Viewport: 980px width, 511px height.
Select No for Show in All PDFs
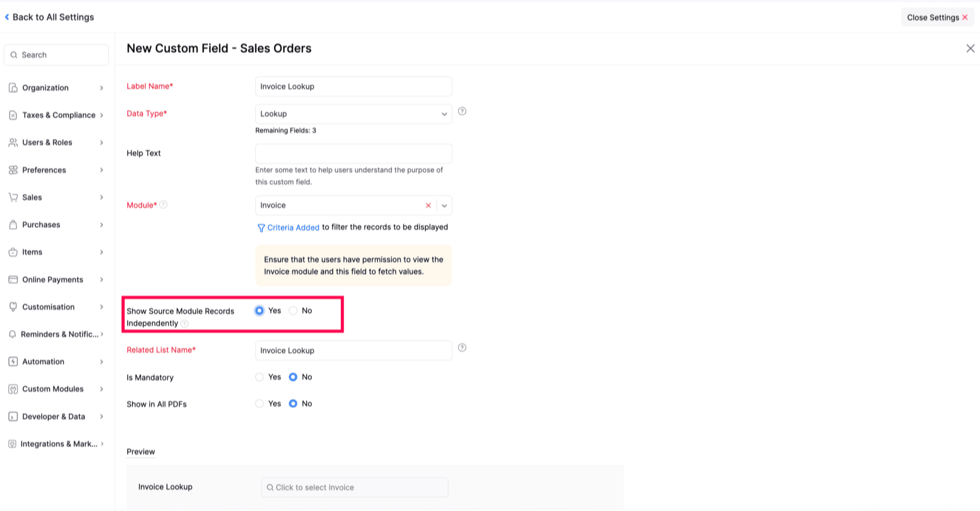click(x=293, y=404)
